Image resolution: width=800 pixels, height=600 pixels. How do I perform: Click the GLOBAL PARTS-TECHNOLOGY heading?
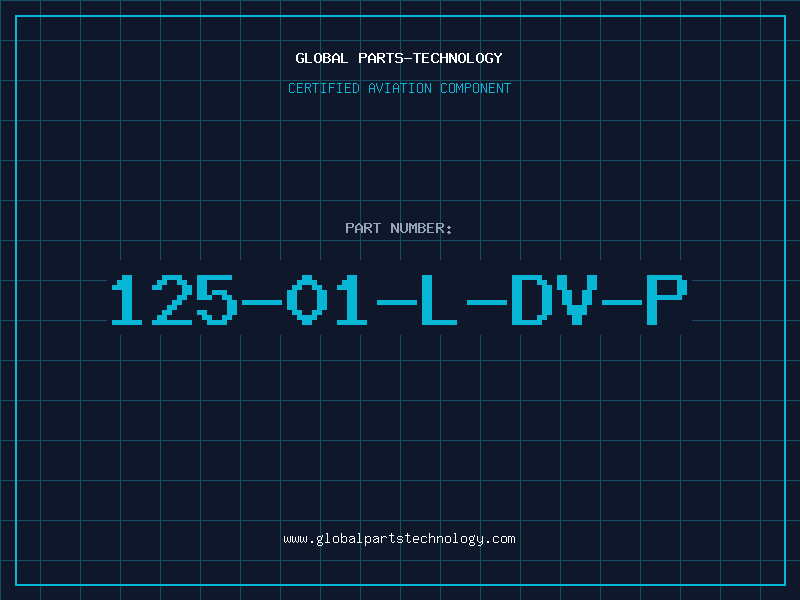pos(399,58)
